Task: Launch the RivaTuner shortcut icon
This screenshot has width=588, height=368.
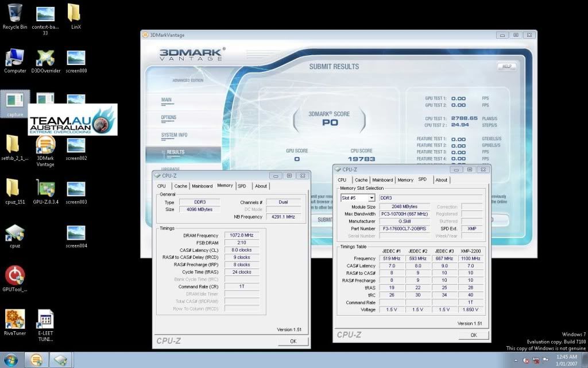Action: (x=15, y=323)
